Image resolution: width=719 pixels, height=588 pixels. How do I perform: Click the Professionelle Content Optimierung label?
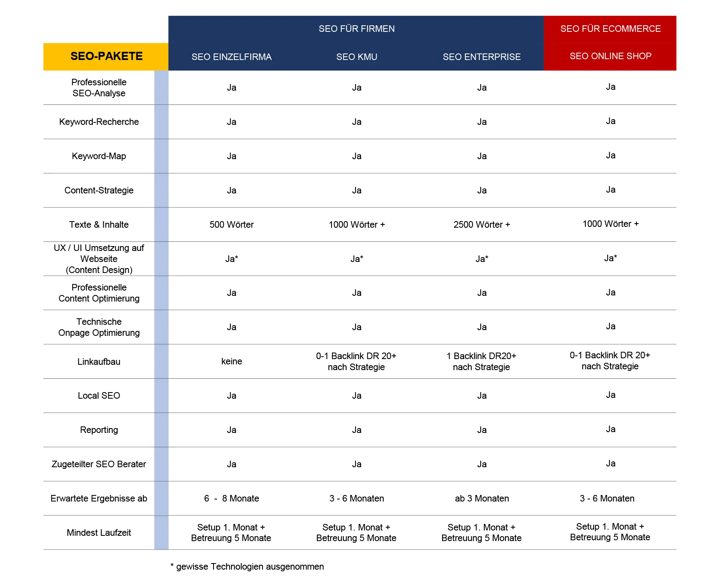point(99,293)
